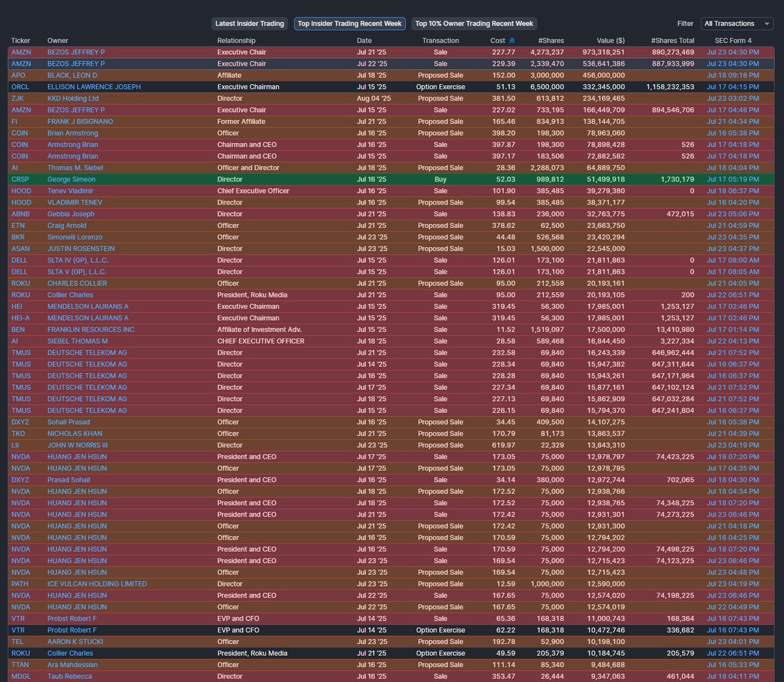Open owner Tenev Vladimir
The image size is (784, 682).
coord(71,191)
